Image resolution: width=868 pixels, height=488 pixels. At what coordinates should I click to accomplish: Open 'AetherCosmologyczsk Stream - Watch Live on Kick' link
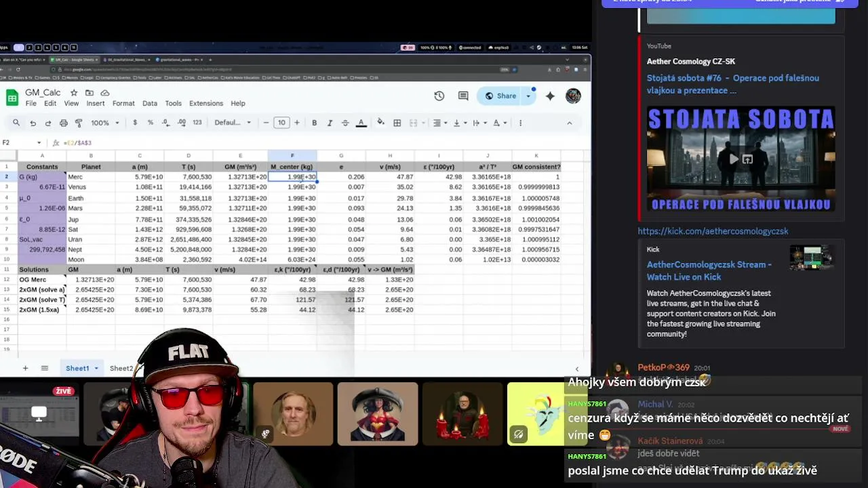click(x=709, y=270)
